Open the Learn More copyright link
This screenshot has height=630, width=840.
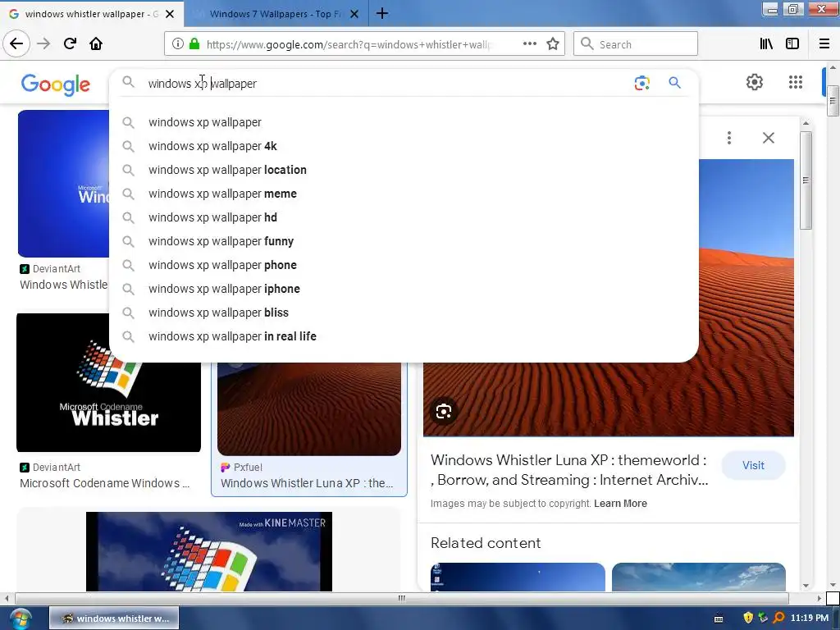(x=620, y=503)
